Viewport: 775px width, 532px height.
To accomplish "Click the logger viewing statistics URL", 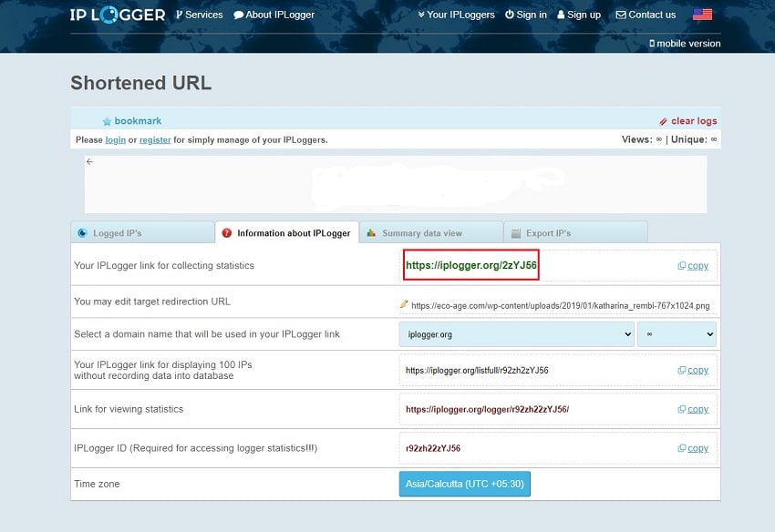I will pyautogui.click(x=488, y=409).
